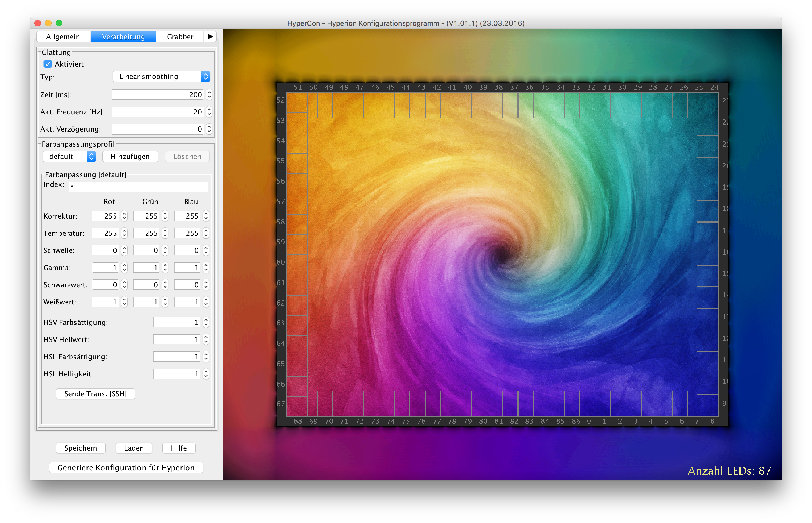Click the swirl preview image center
The image size is (812, 523).
502,254
